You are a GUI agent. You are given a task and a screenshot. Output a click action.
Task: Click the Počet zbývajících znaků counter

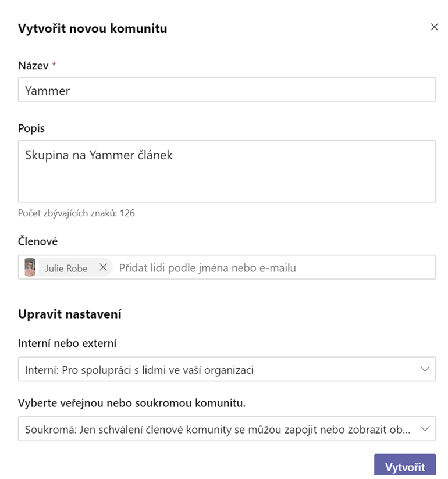point(76,213)
